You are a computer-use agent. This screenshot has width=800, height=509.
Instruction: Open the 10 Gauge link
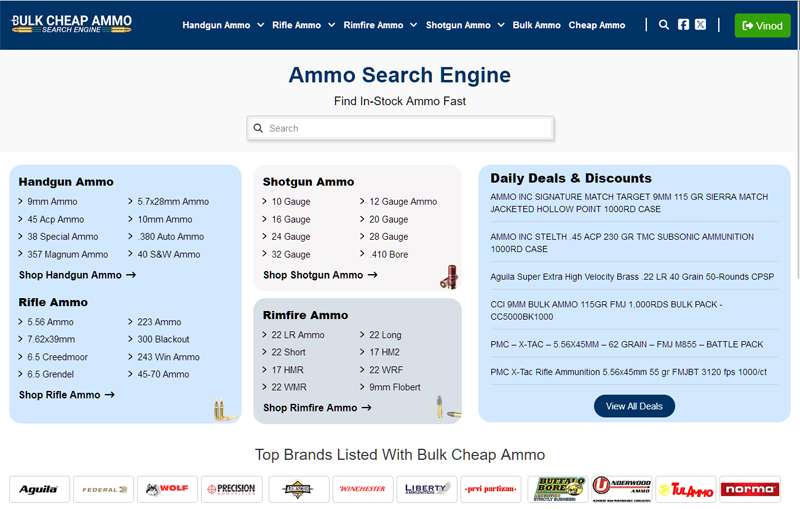click(291, 201)
